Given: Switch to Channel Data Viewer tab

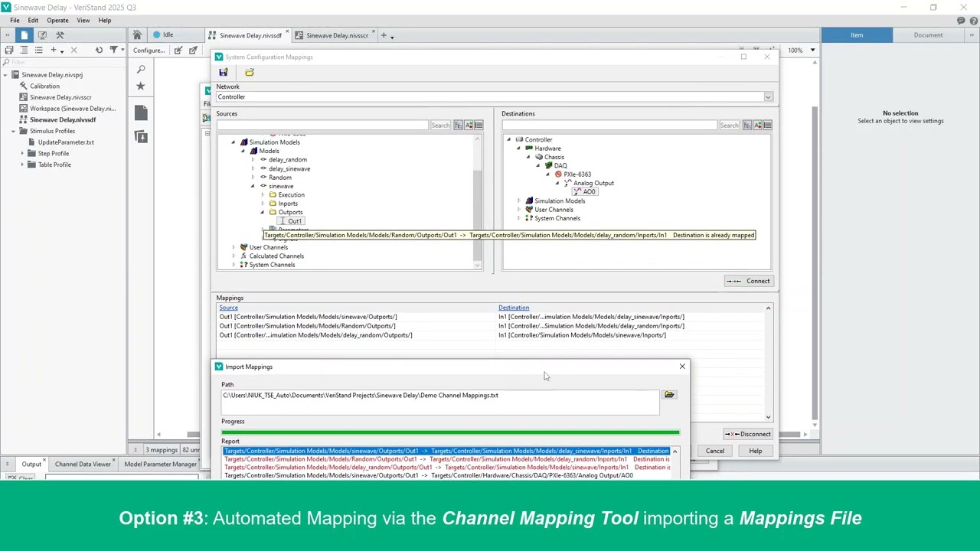Looking at the screenshot, I should coord(83,464).
